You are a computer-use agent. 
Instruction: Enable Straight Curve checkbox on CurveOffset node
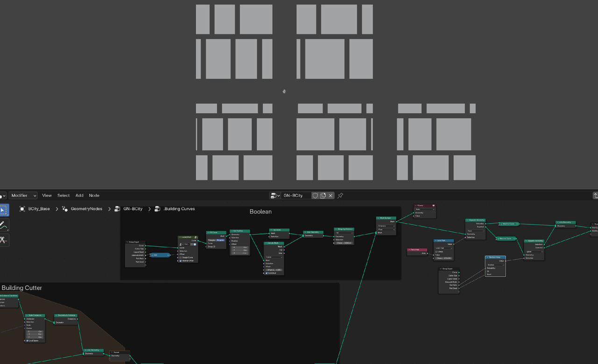[x=180, y=257]
